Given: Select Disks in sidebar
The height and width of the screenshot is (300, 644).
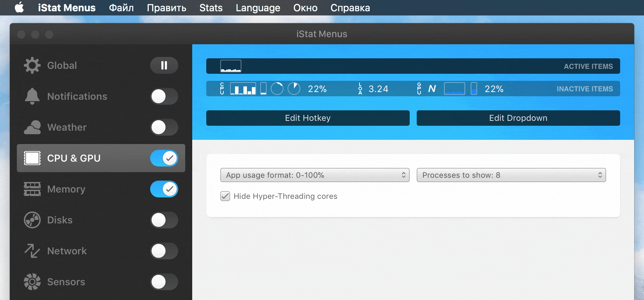Looking at the screenshot, I should click(101, 220).
